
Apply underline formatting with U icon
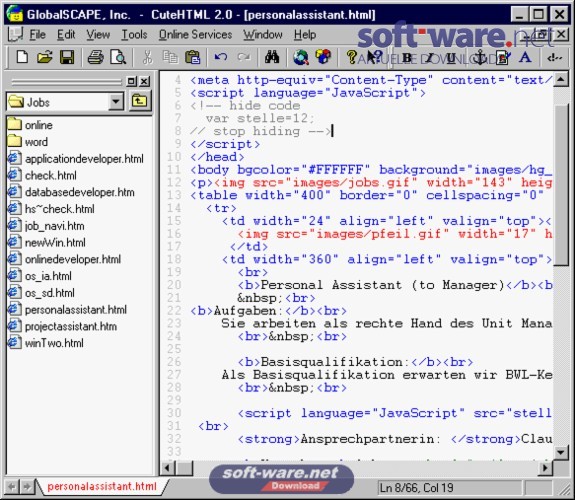pyautogui.click(x=451, y=58)
